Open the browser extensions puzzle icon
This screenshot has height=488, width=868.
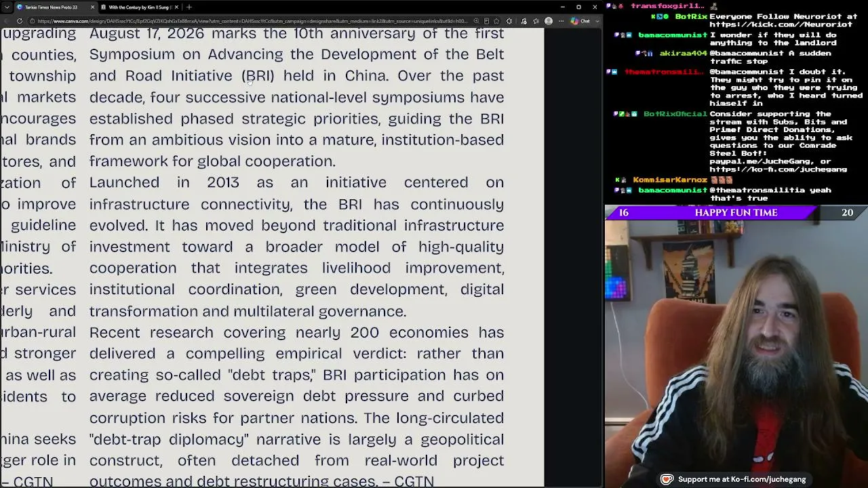509,21
